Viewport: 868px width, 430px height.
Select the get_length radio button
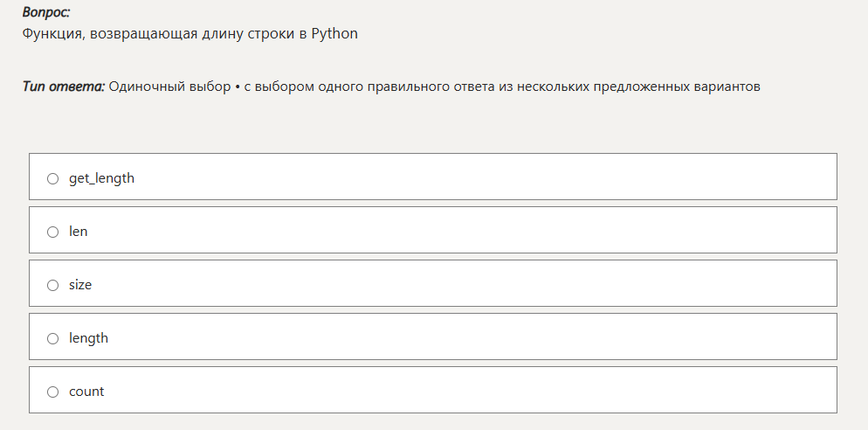[x=52, y=178]
